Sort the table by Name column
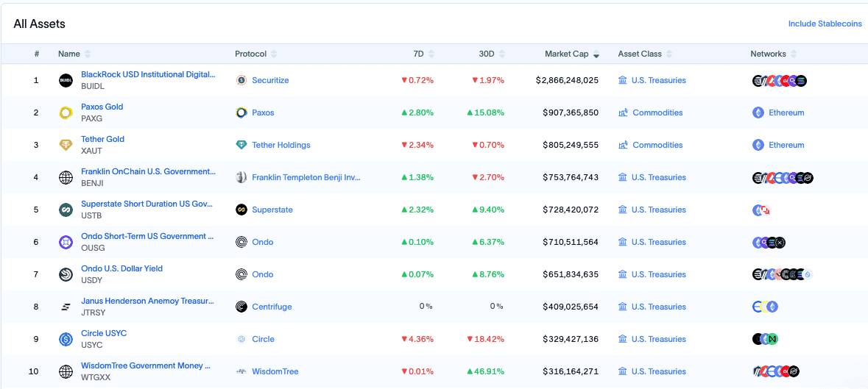868x389 pixels. pos(75,54)
